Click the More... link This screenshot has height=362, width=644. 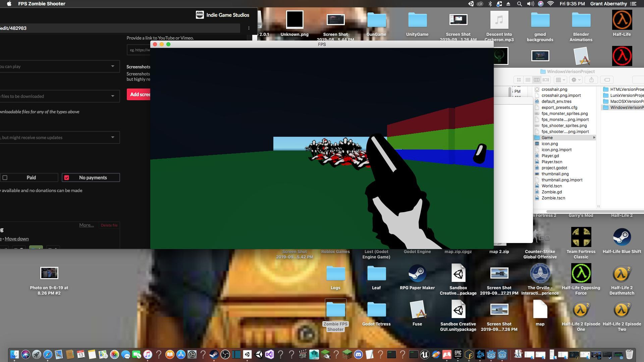pos(87,225)
